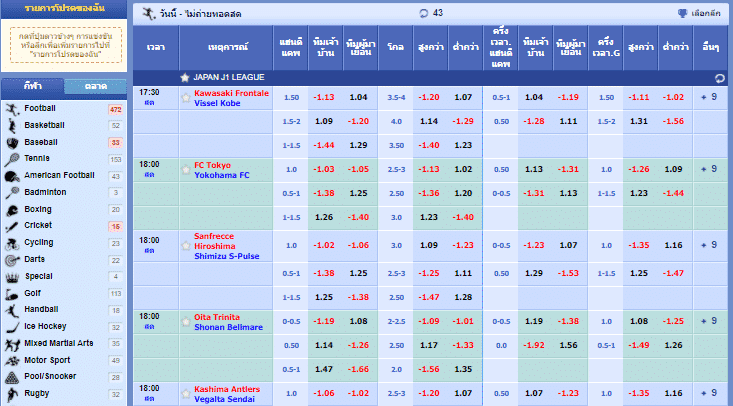Select Kawasaki first-half under odds -1.56
This screenshot has height=406, width=733.
click(x=674, y=121)
